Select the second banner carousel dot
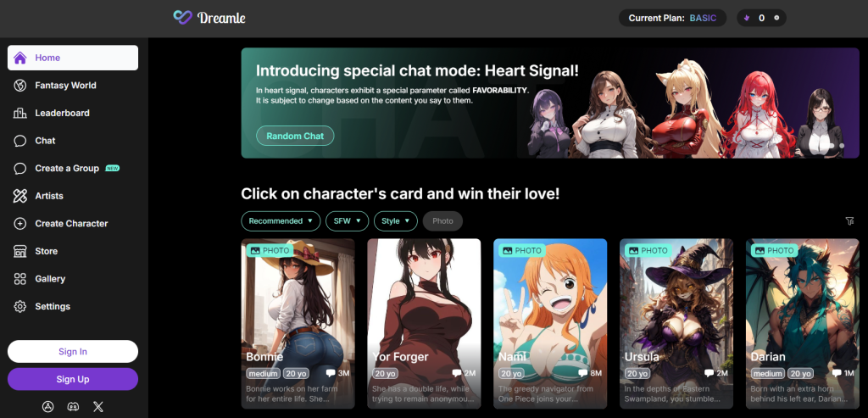This screenshot has height=418, width=868. 842,146
